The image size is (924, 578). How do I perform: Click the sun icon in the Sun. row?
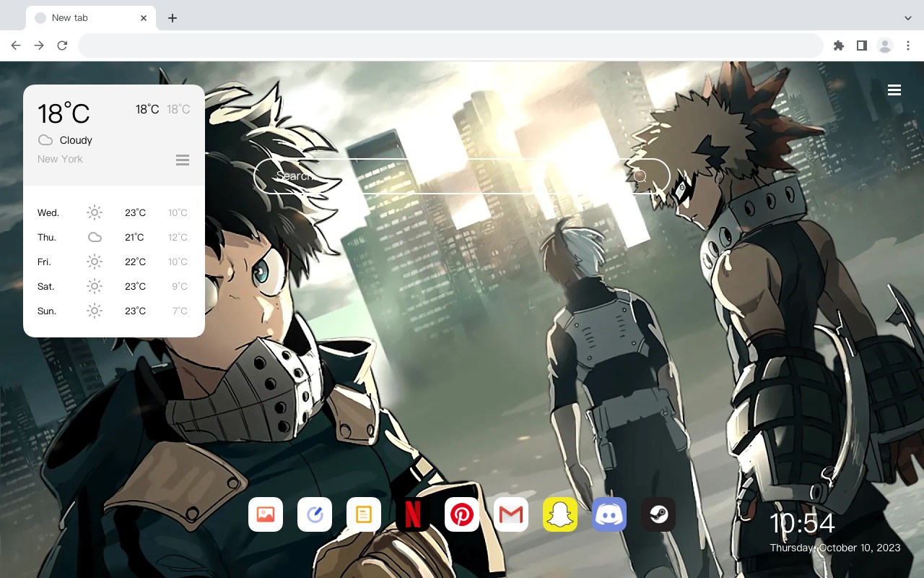(95, 311)
